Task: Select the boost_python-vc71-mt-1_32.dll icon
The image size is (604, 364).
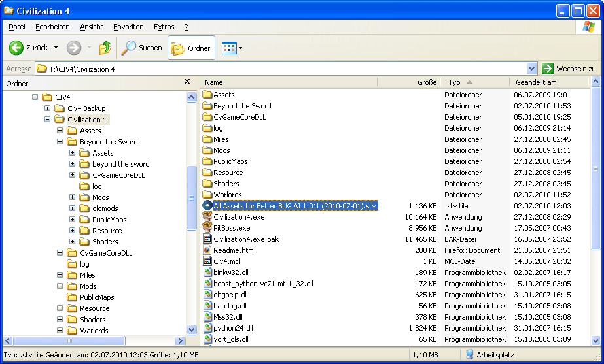Action: pyautogui.click(x=207, y=284)
